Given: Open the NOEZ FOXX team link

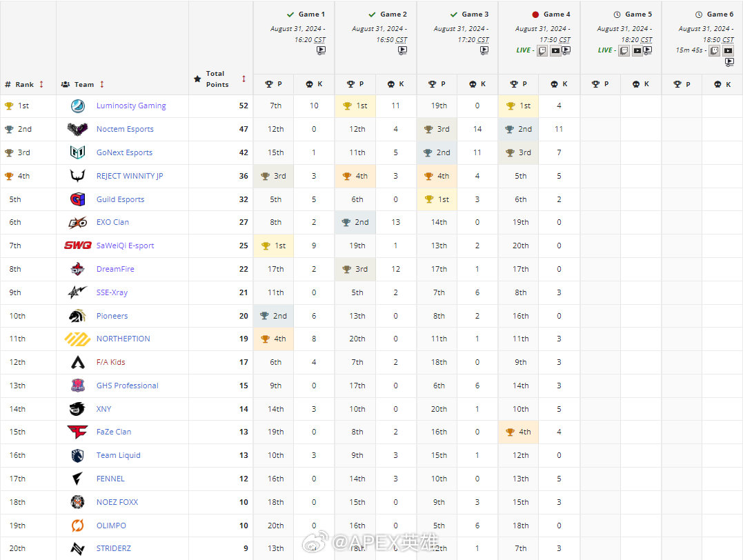Looking at the screenshot, I should pos(117,502).
